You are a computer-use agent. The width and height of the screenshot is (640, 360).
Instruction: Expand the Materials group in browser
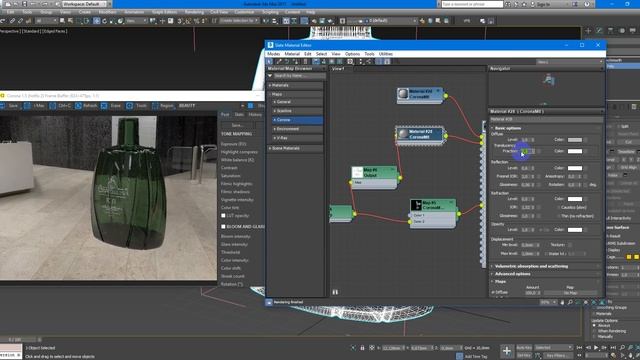point(296,85)
